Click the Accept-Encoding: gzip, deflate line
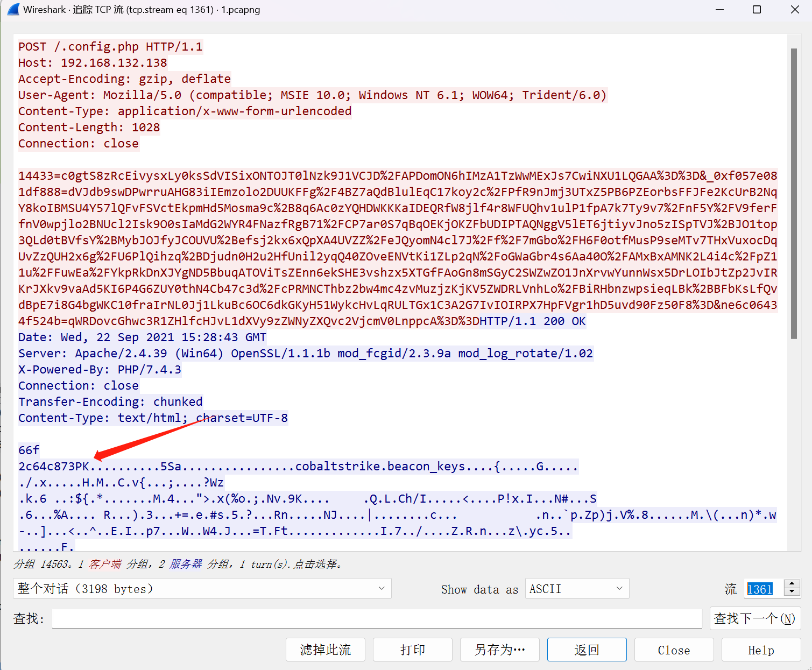The width and height of the screenshot is (812, 670). [124, 79]
